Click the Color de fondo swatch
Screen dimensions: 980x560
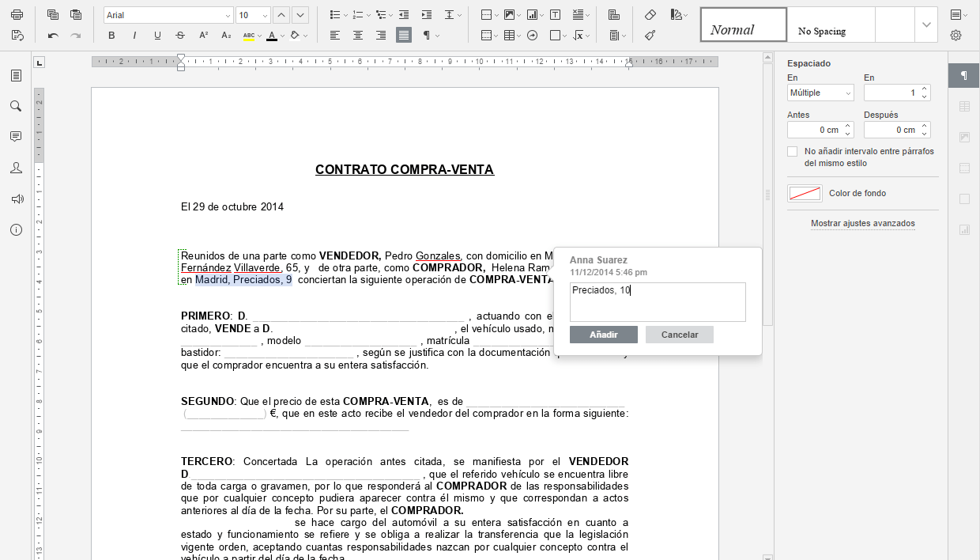pos(805,193)
